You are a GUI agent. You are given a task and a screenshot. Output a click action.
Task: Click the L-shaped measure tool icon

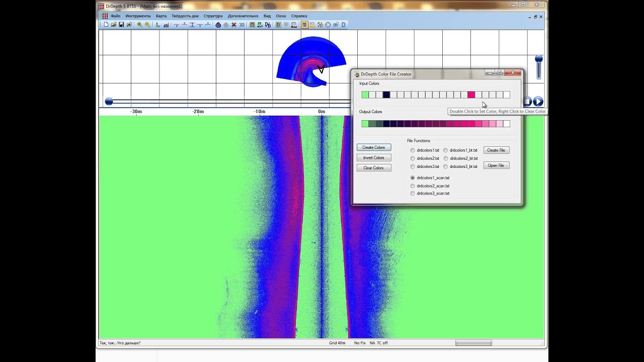click(x=157, y=25)
